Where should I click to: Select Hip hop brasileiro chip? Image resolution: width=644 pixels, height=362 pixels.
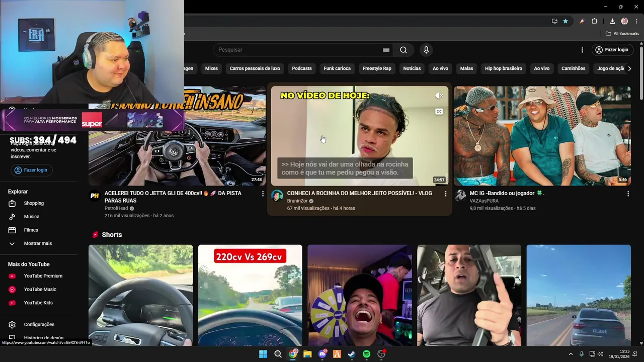504,68
